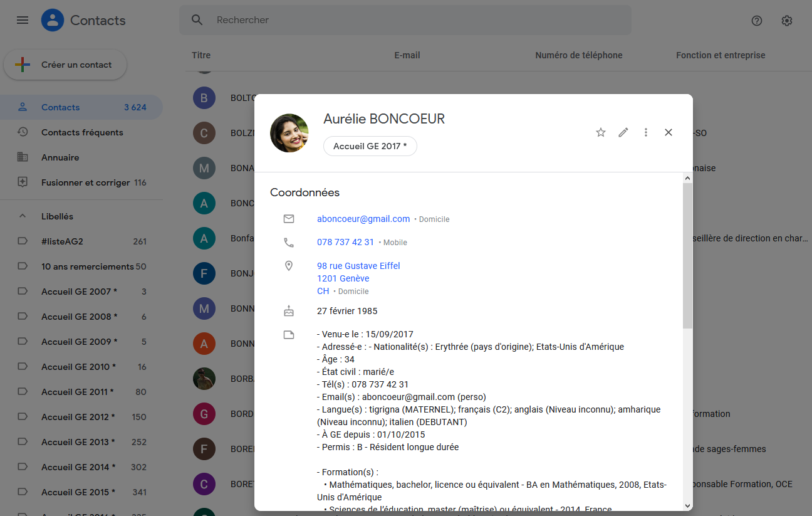Click the dialog vertical scrollbar thumb
Screen dimensions: 812x516
click(688, 256)
